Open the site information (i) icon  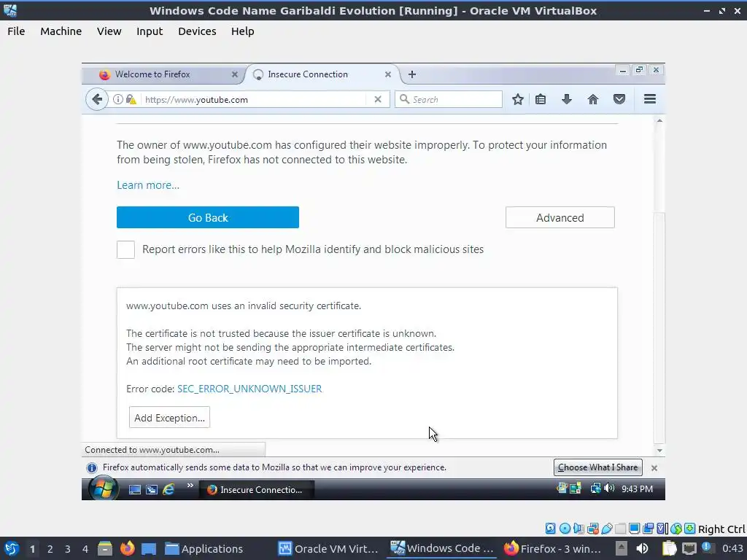pyautogui.click(x=117, y=99)
